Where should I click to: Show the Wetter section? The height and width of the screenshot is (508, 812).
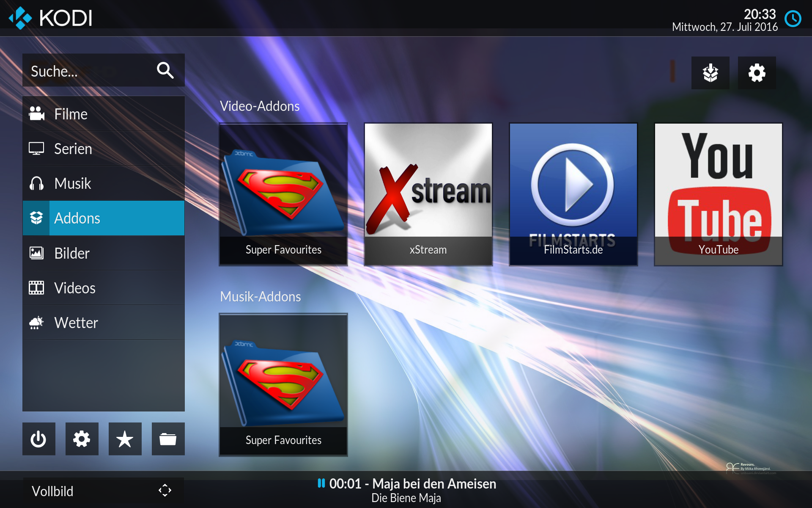tap(104, 323)
